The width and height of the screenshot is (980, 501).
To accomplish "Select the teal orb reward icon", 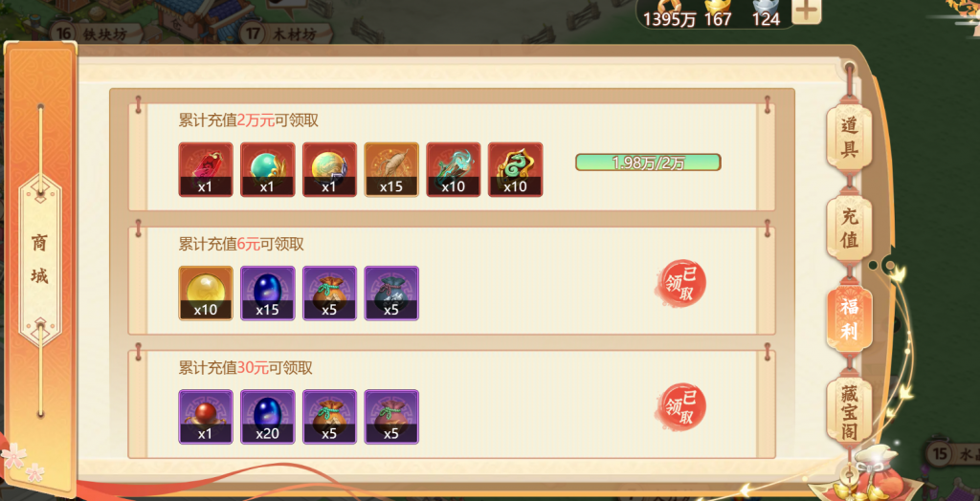I will pos(268,169).
